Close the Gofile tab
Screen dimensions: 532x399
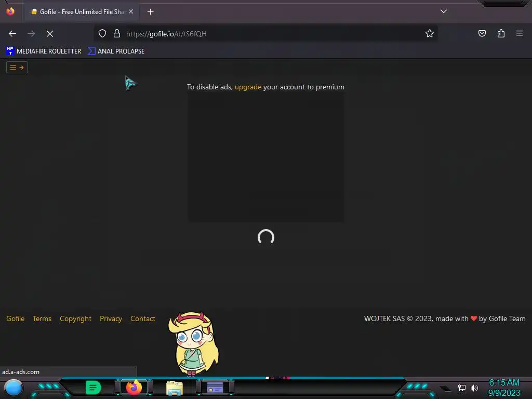[x=131, y=11]
